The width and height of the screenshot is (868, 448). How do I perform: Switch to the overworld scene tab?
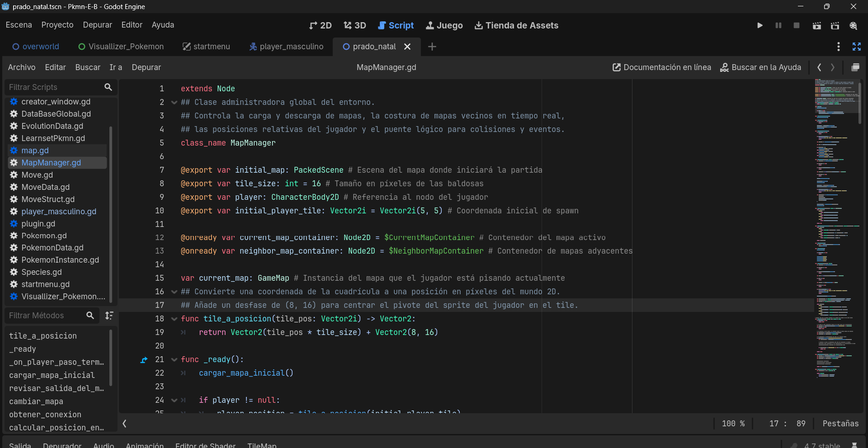pos(36,47)
